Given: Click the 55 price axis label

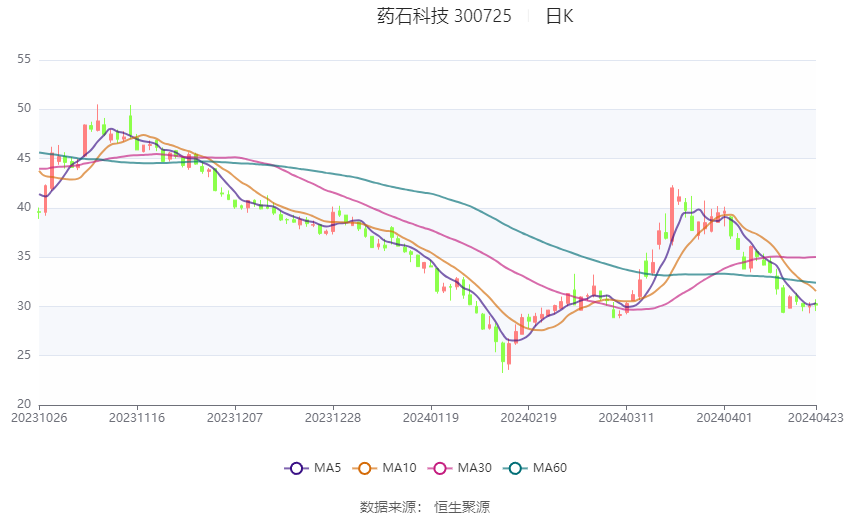Looking at the screenshot, I should click(x=24, y=59).
